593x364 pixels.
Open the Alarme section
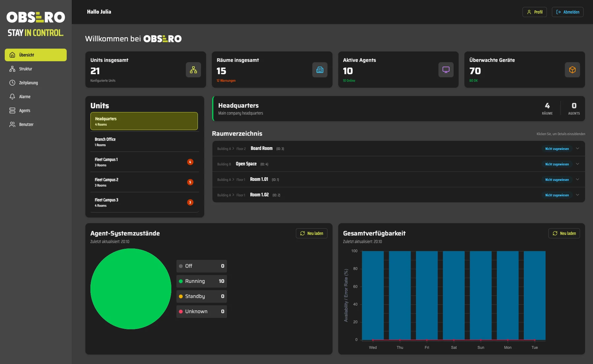point(36,96)
